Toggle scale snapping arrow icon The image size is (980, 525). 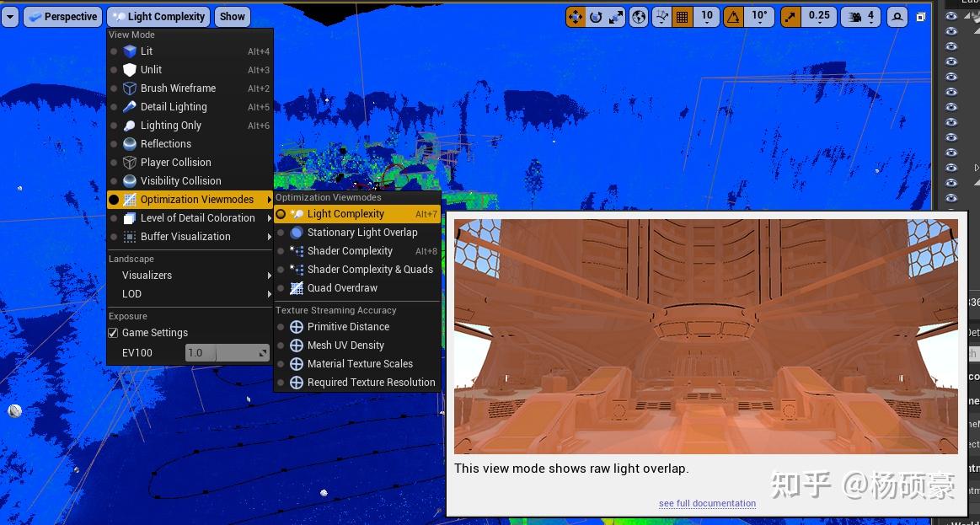tap(790, 17)
